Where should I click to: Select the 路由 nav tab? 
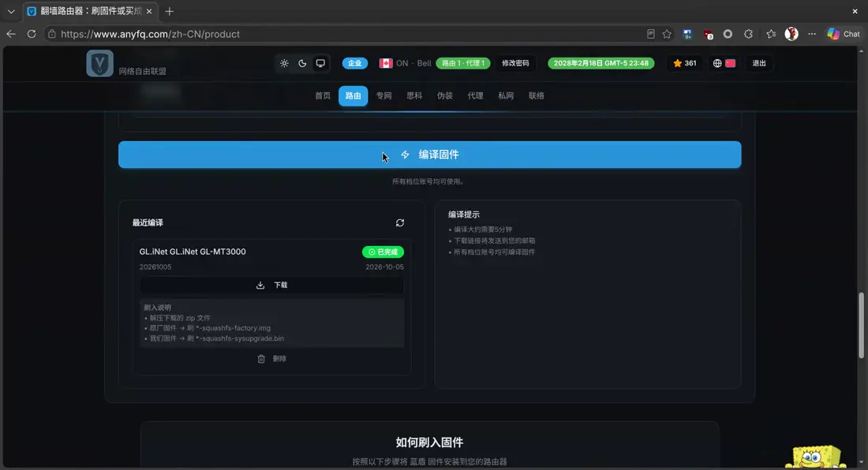pyautogui.click(x=354, y=95)
